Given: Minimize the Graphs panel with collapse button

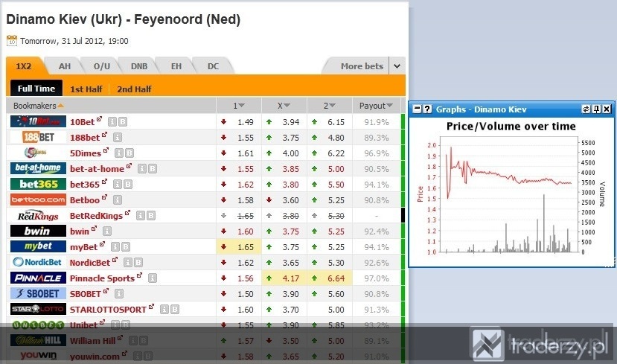Looking at the screenshot, I should coord(418,109).
